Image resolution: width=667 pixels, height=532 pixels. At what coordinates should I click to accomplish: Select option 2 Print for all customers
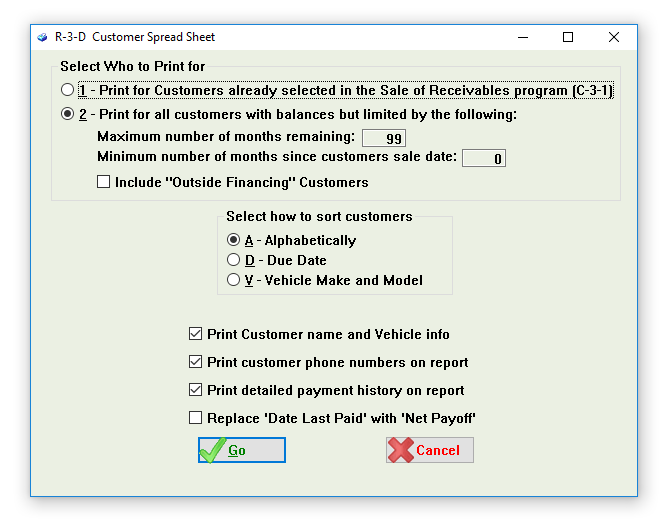tap(67, 114)
